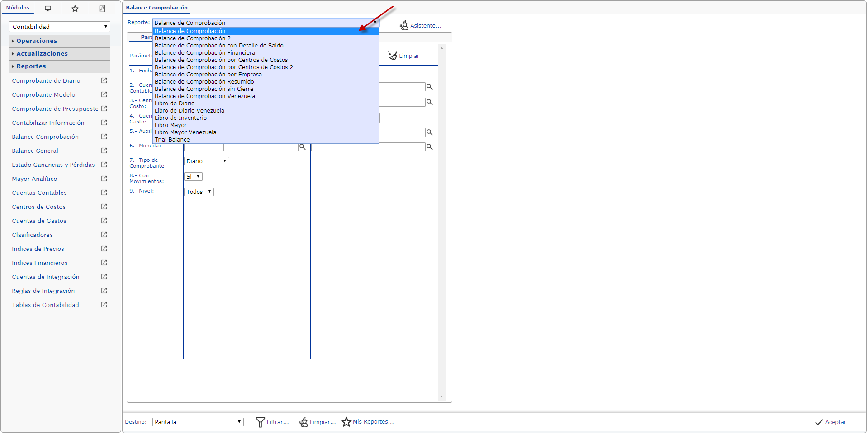
Task: Open Reglas de Integración external link icon
Action: click(x=104, y=291)
